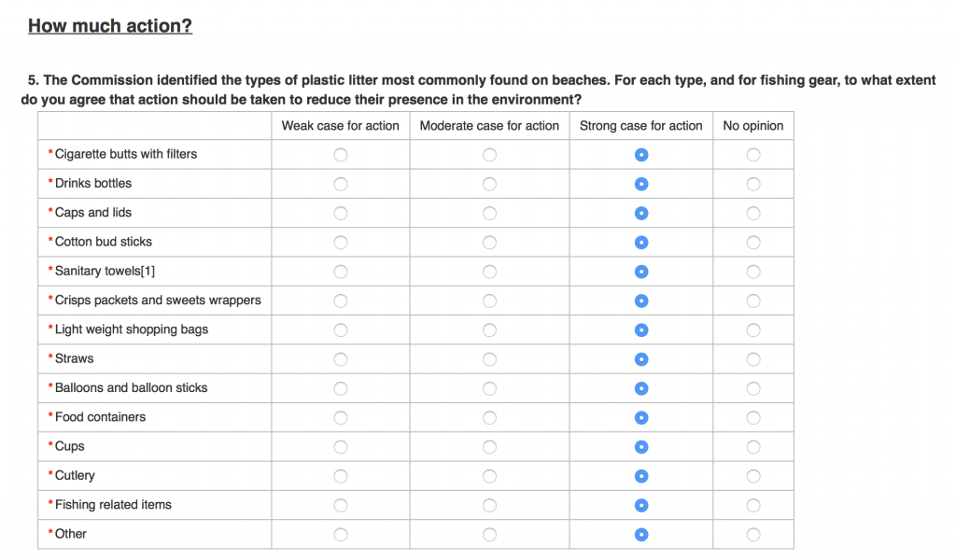The width and height of the screenshot is (956, 560).
Task: Select Weak case for Light weight shopping bags
Action: (341, 330)
